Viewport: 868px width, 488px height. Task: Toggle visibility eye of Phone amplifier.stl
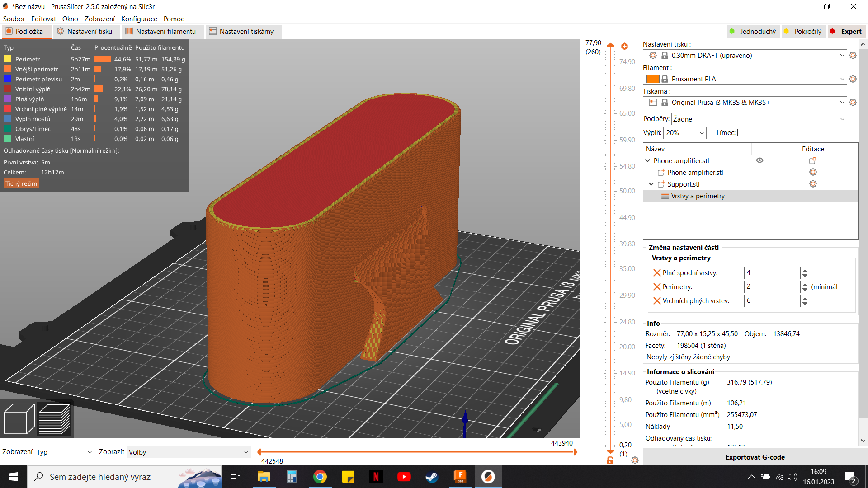tap(759, 160)
